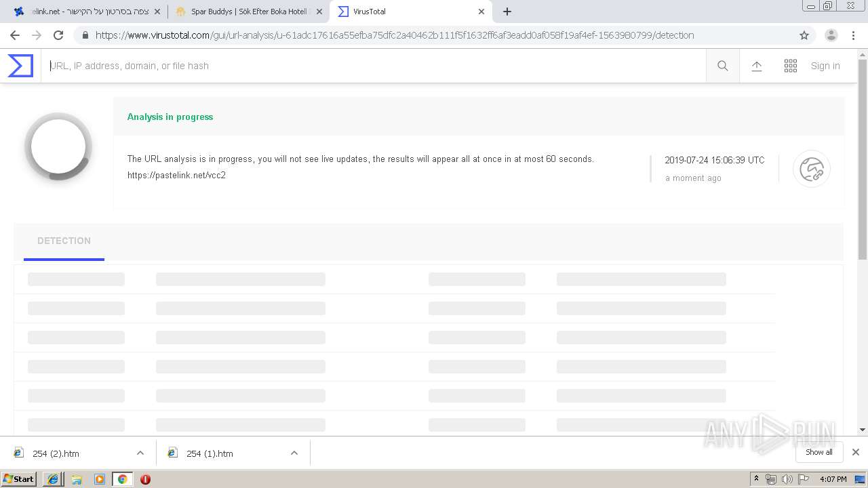Click the volume speaker tray icon
The height and width of the screenshot is (488, 868).
787,479
